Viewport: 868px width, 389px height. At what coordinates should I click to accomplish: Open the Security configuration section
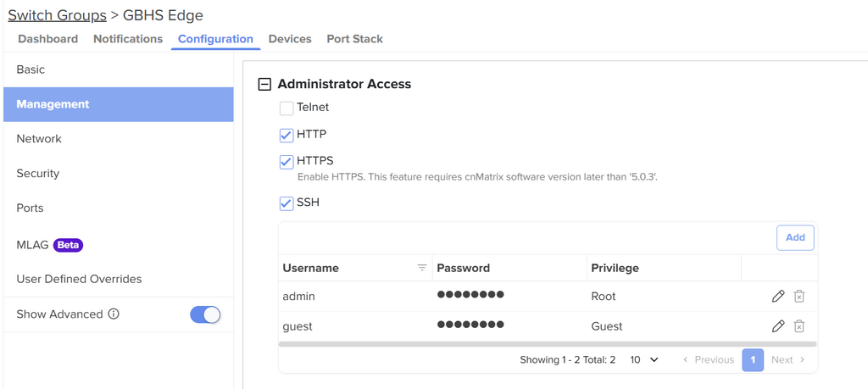click(119, 173)
